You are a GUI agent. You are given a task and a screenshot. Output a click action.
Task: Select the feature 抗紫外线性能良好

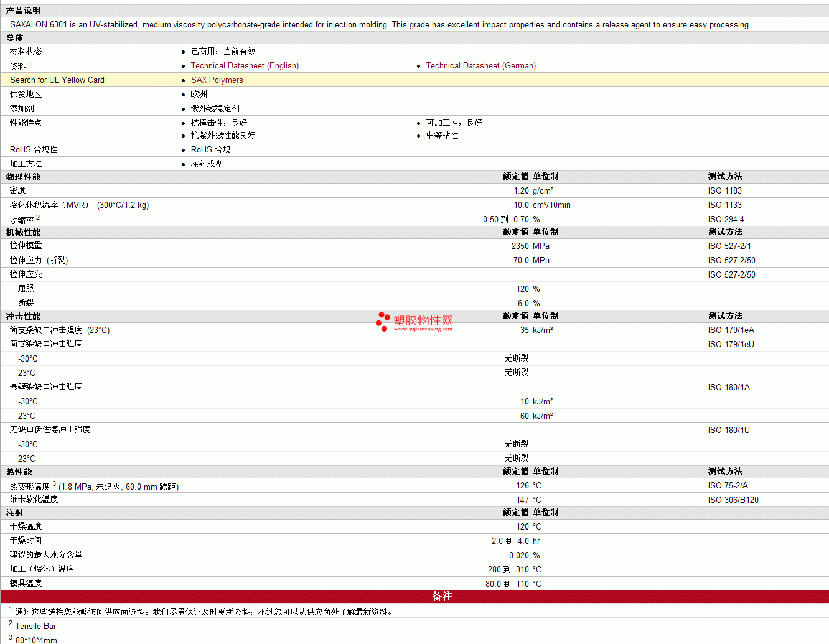click(223, 136)
